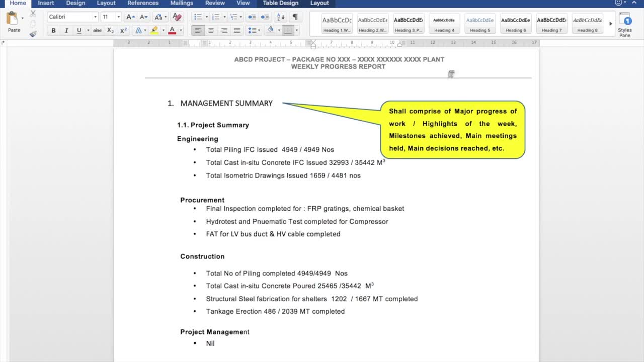
Task: Click the yellow text highlight color button
Action: (x=154, y=31)
